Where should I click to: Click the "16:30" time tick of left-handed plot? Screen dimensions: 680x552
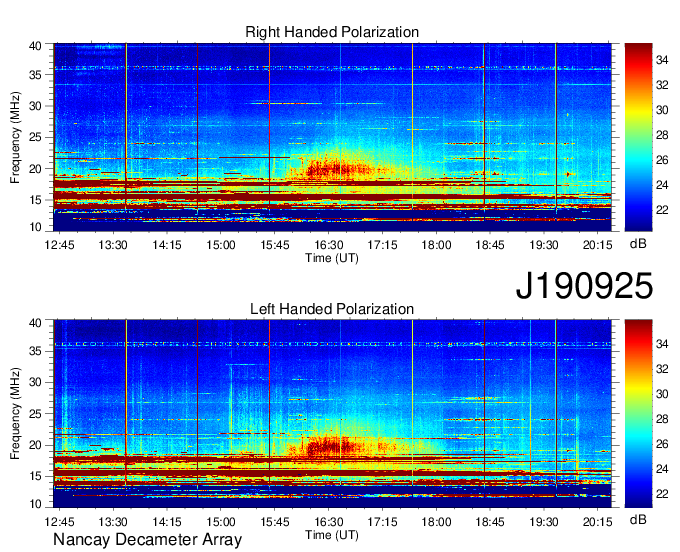click(x=328, y=521)
